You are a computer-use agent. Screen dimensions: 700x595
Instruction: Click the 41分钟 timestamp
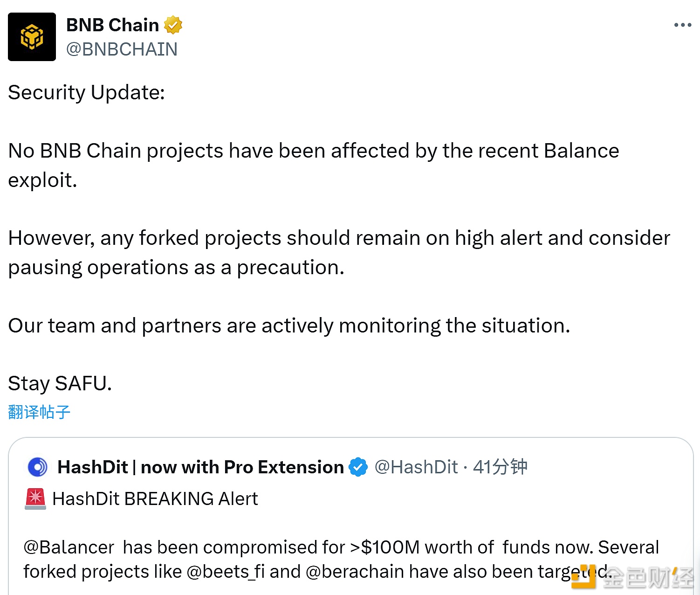tap(500, 467)
